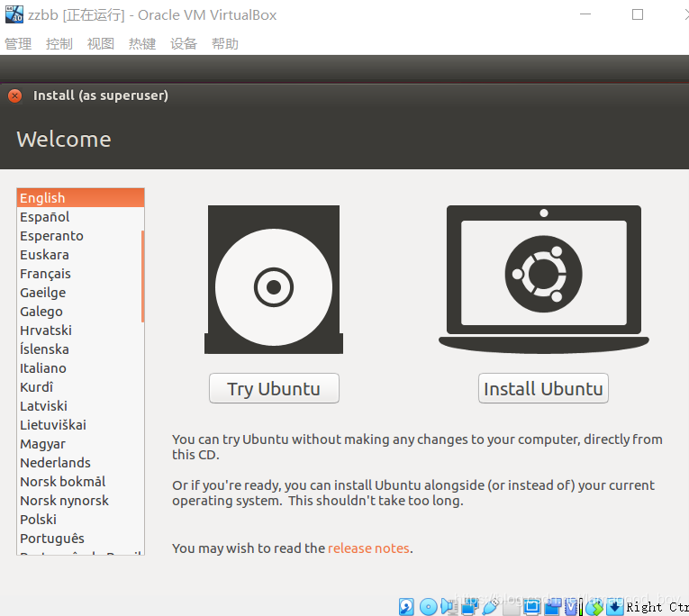Viewport: 689px width, 616px height.
Task: Click the CD disc Try Ubuntu image
Action: [274, 279]
